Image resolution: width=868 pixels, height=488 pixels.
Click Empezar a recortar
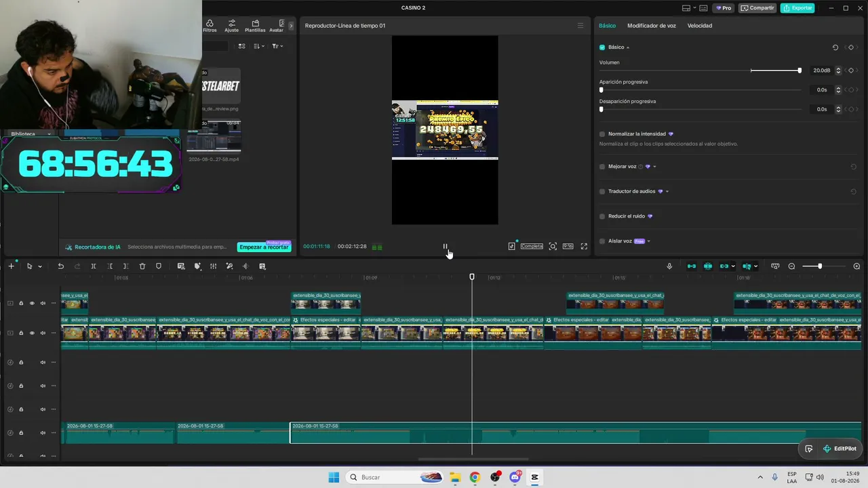pos(264,247)
